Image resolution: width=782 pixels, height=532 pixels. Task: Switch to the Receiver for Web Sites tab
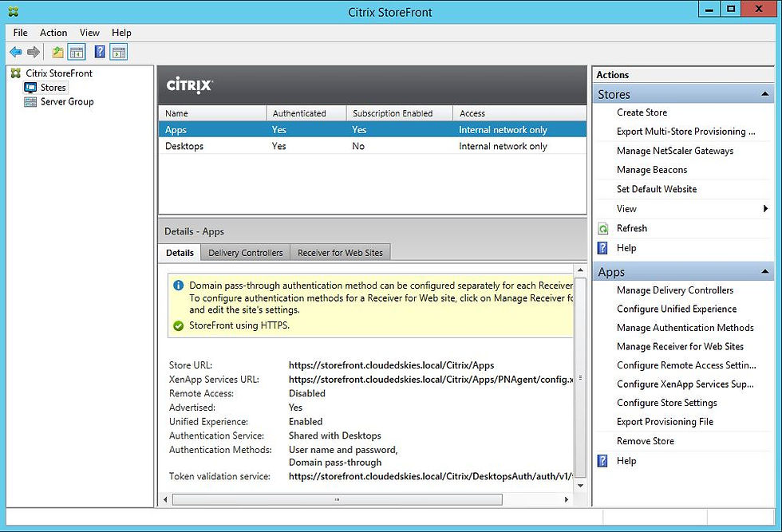pos(340,253)
